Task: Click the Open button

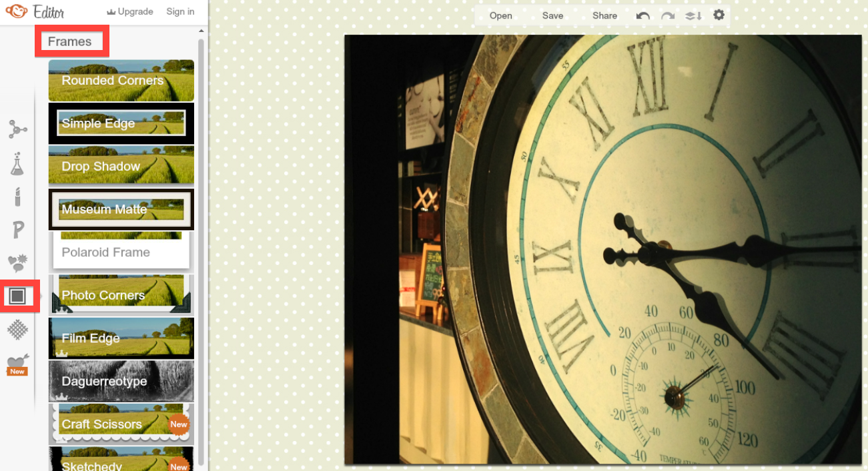Action: click(501, 15)
